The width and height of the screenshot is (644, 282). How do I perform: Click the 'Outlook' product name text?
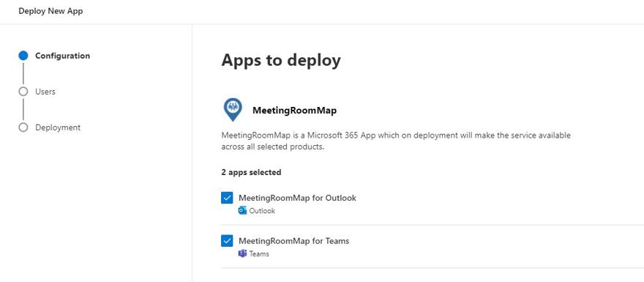click(x=262, y=211)
